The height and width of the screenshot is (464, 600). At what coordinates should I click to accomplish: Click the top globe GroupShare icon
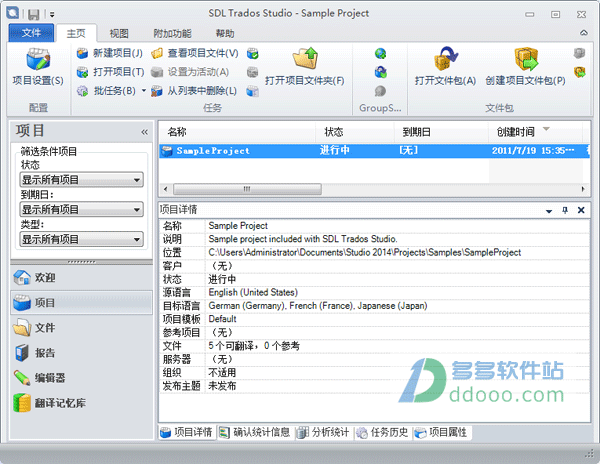[x=380, y=53]
